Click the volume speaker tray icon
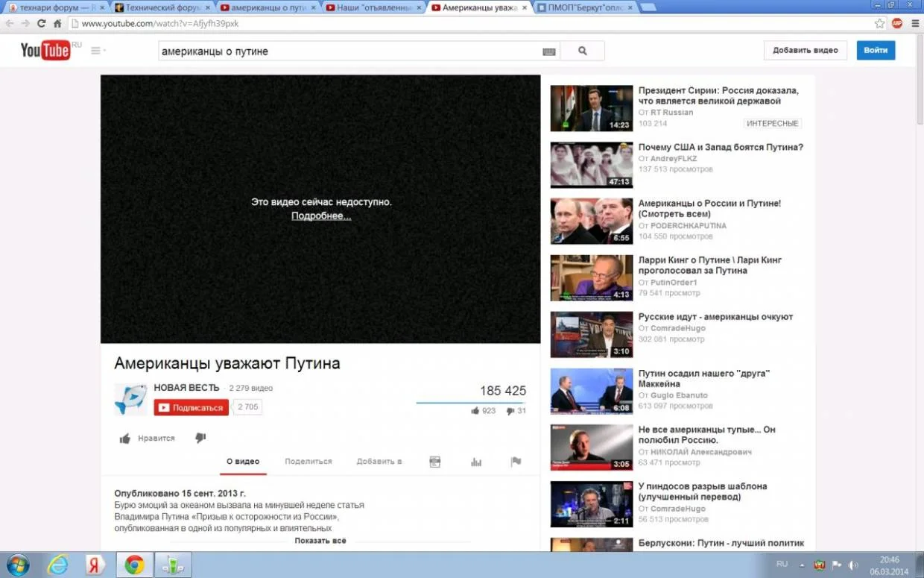924x578 pixels. point(854,565)
